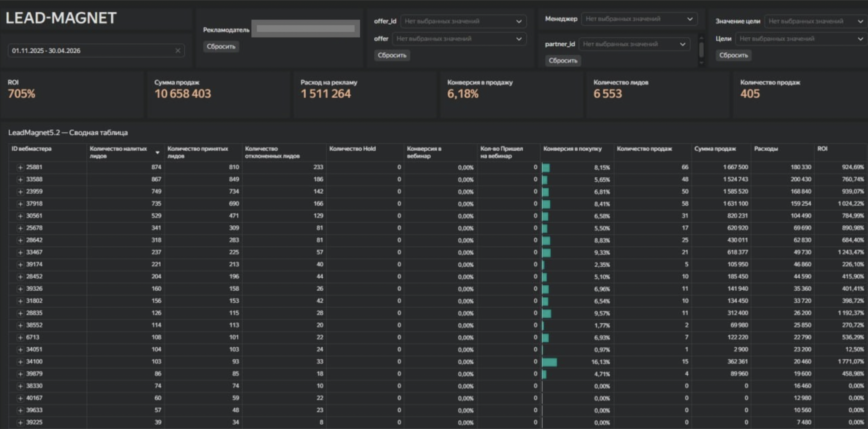Screen dimensions: 868x429
Task: Click the Менеджер panel scrollbar
Action: [x=701, y=50]
